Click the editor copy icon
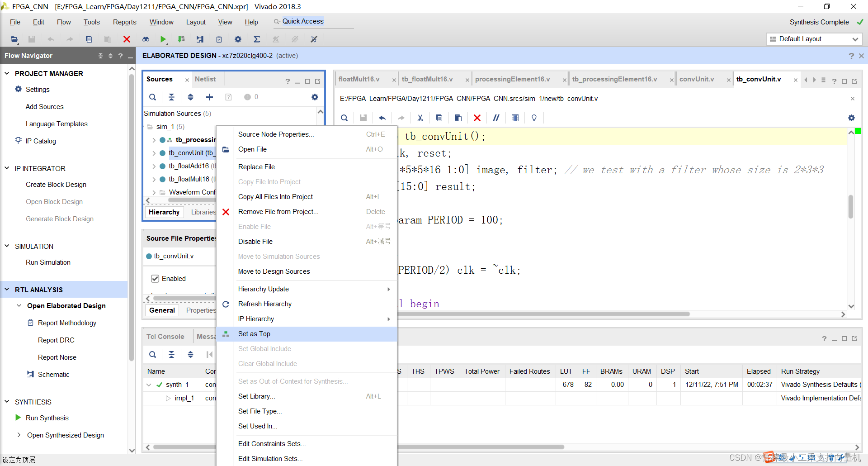 [439, 118]
